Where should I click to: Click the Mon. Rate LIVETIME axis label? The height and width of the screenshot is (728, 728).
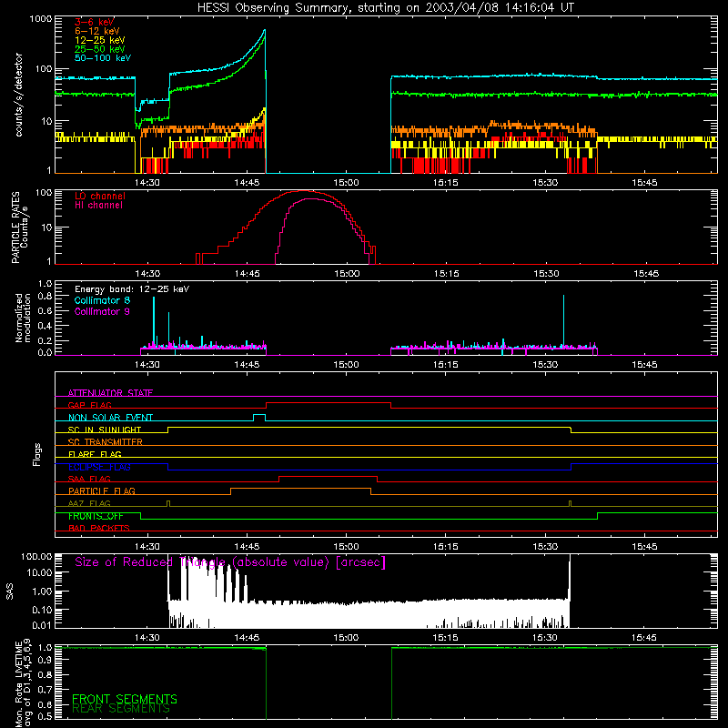[23, 683]
